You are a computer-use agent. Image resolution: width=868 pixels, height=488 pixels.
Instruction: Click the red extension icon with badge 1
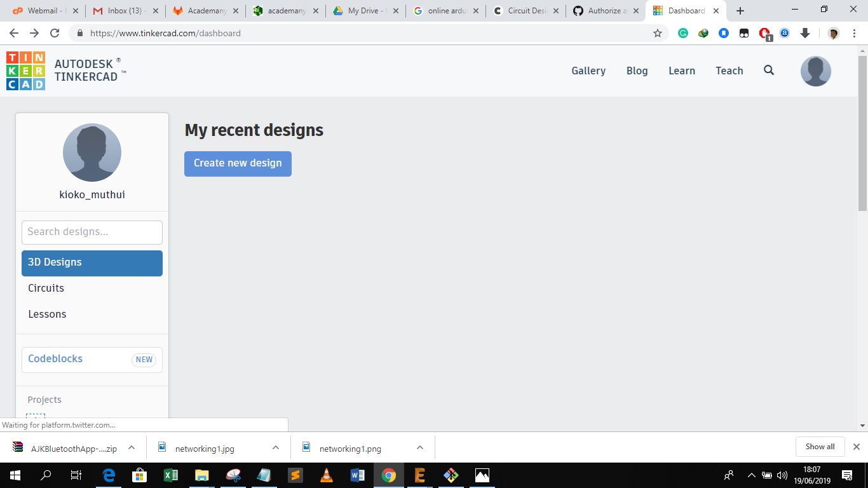point(765,34)
